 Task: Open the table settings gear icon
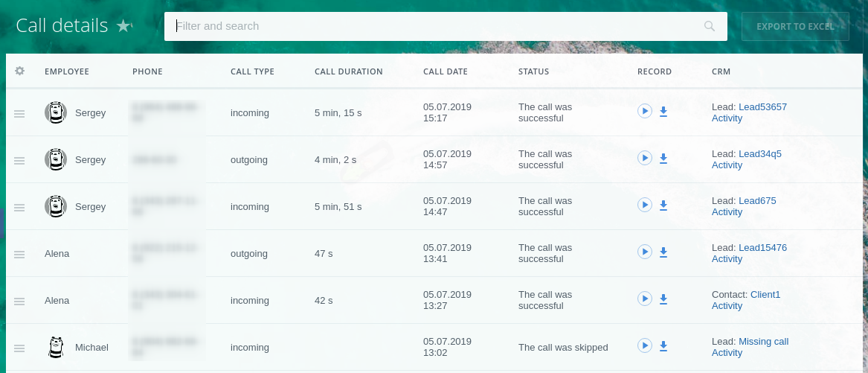pos(20,71)
